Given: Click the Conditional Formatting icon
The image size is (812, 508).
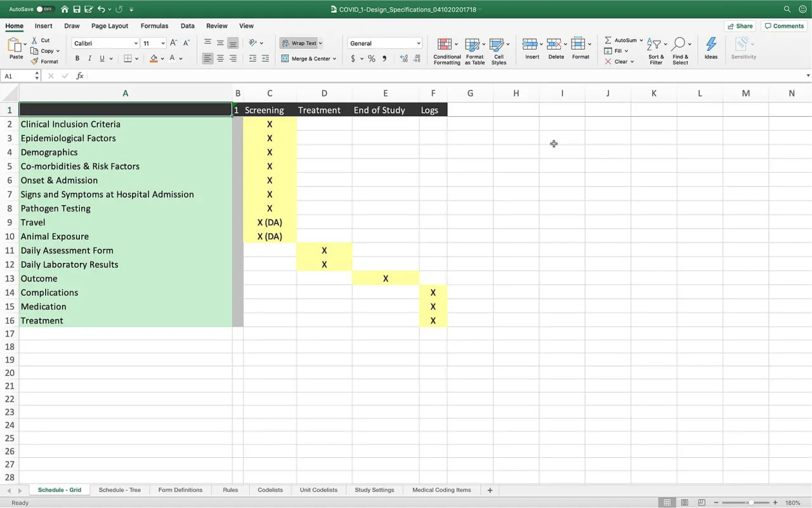Looking at the screenshot, I should coord(447,45).
